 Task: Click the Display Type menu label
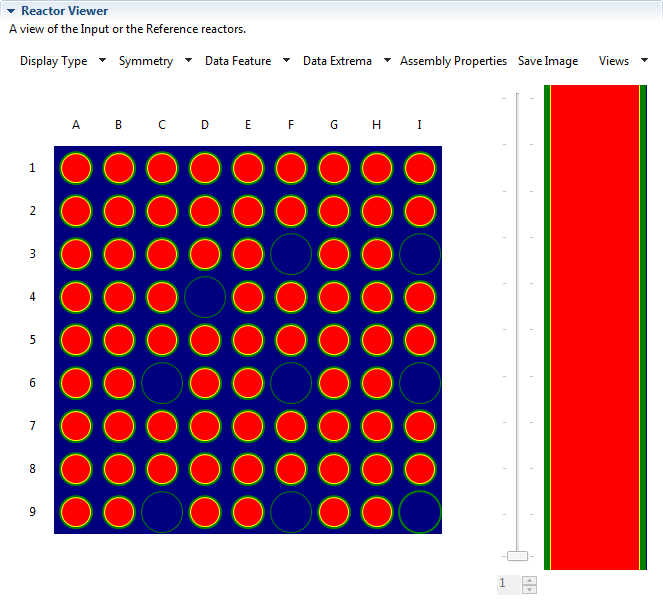pos(54,61)
